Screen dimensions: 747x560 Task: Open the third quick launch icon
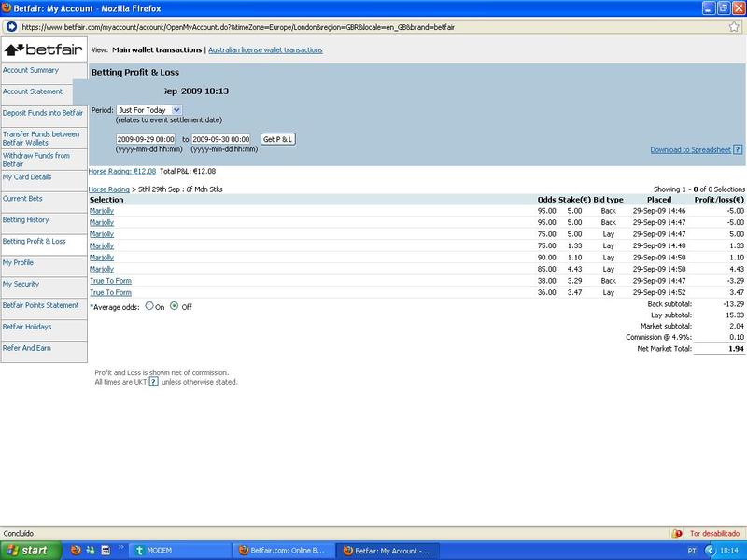coord(106,551)
